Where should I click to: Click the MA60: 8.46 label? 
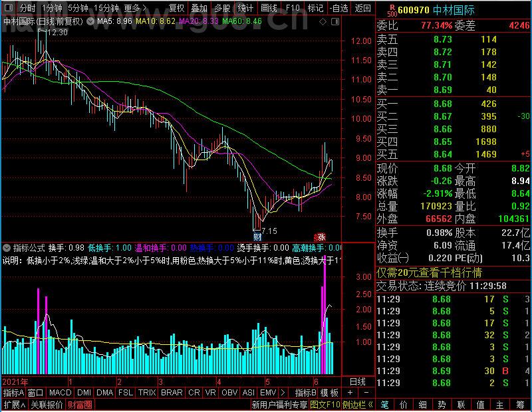click(242, 21)
